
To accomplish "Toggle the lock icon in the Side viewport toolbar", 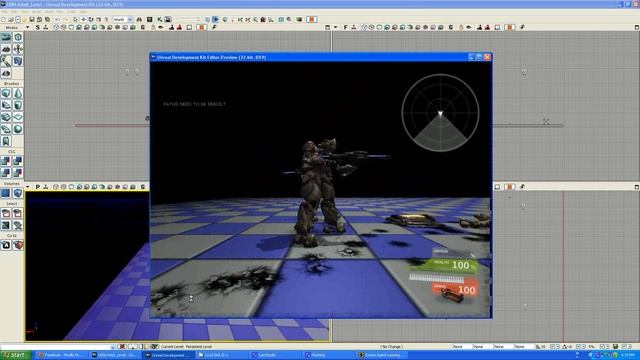I will click(x=153, y=27).
